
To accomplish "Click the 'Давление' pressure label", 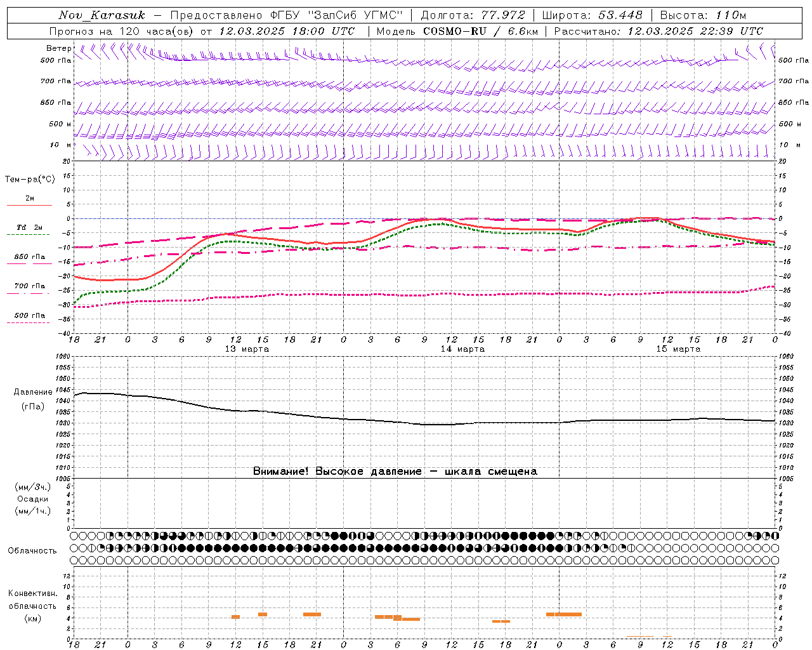I will [x=33, y=392].
